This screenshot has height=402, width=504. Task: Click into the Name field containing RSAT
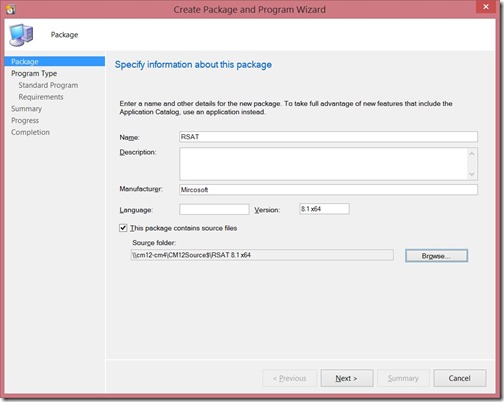point(328,137)
